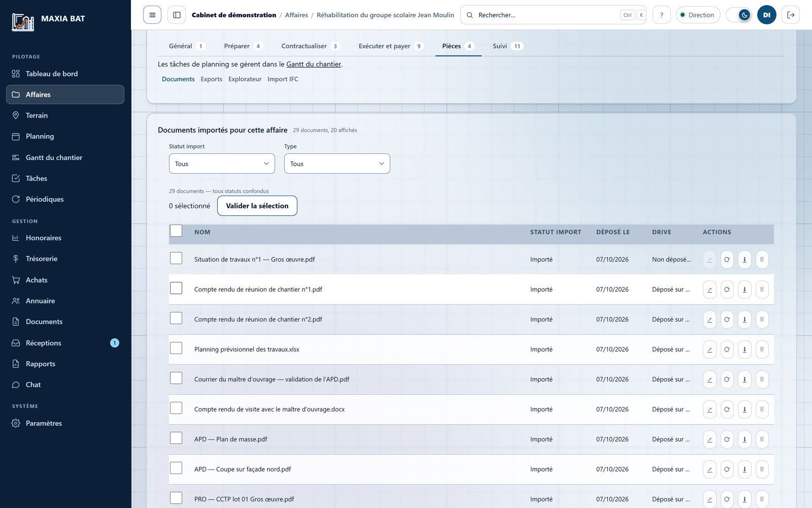This screenshot has width=812, height=508.
Task: Delete the Planning prévisionnel des travaux.xlsx document
Action: (x=762, y=350)
